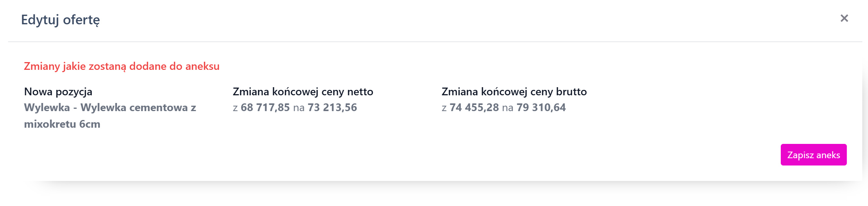
Task: Click the red Zmiany jakie zostaną dodane heading
Action: [122, 66]
